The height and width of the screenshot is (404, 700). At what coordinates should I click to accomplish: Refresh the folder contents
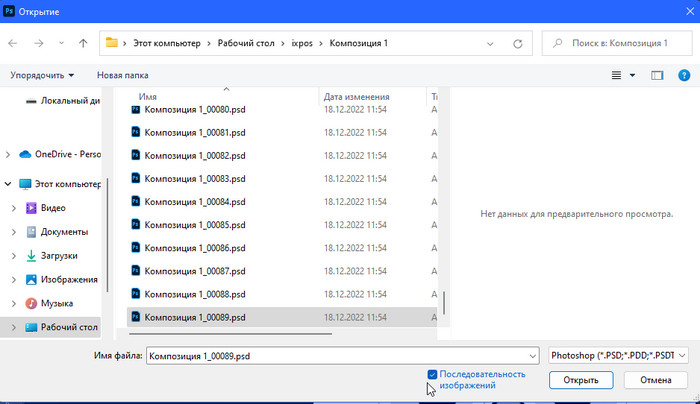tap(517, 44)
